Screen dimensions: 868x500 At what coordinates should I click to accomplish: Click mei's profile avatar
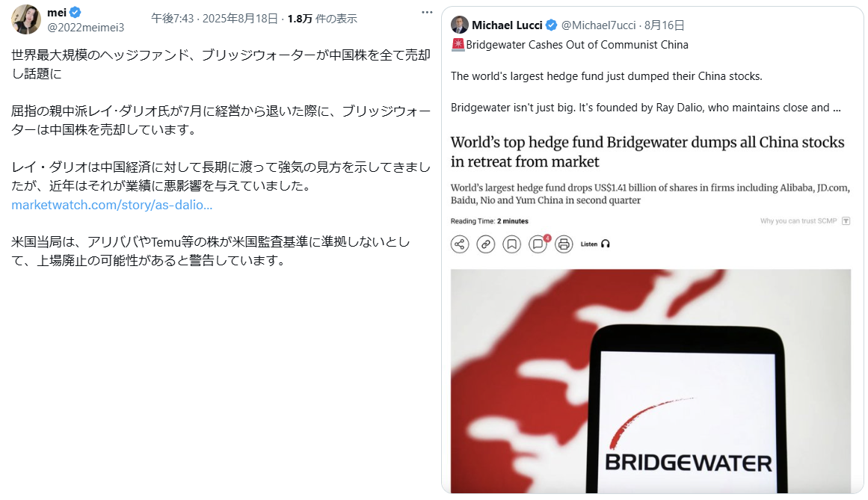26,19
